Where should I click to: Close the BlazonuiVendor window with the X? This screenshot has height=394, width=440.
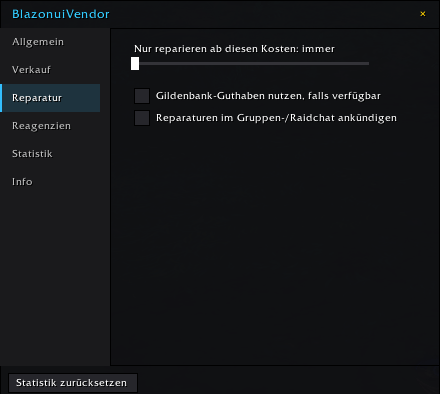point(423,14)
